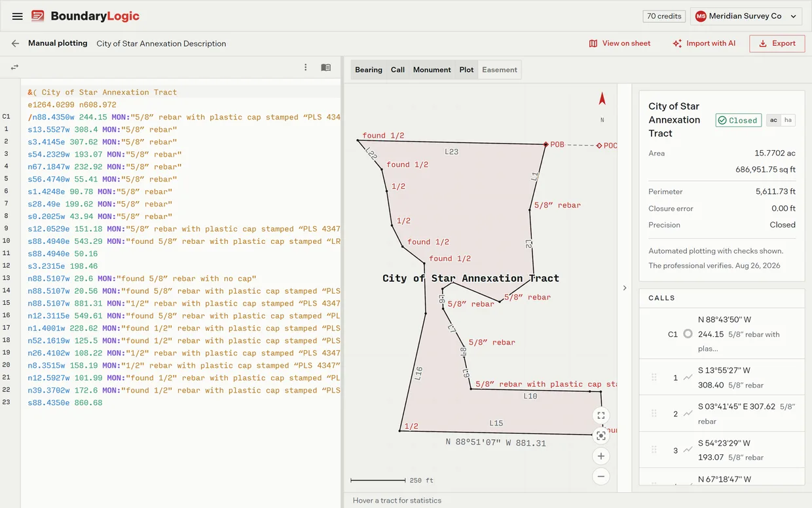This screenshot has width=812, height=508.
Task: Open Meridian Survey Co account dropdown
Action: coord(746,16)
